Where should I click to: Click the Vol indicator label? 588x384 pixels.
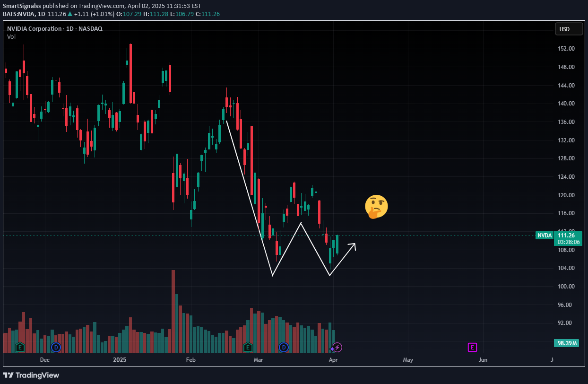coord(11,36)
